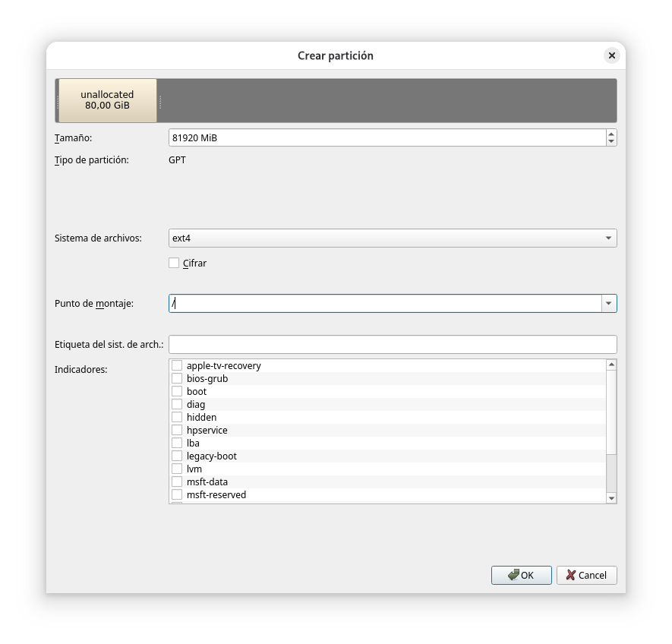The width and height of the screenshot is (672, 644).
Task: Focus the Punto de montaje text field
Action: tap(385, 304)
